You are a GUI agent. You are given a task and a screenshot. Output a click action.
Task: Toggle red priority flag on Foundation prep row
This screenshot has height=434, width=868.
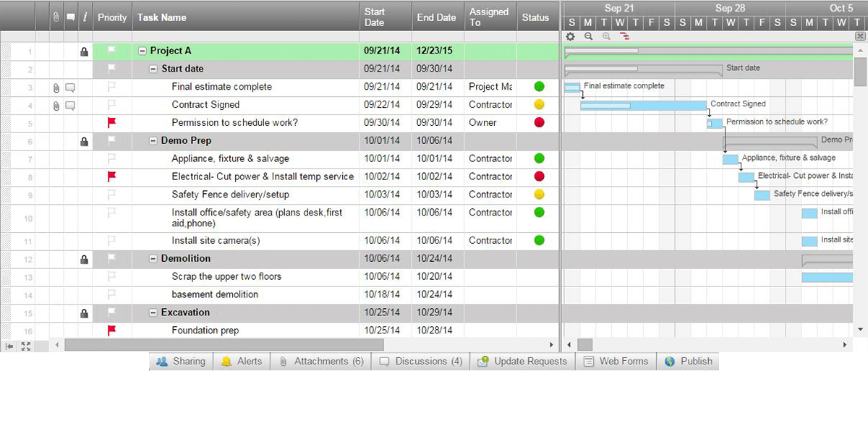pyautogui.click(x=112, y=331)
